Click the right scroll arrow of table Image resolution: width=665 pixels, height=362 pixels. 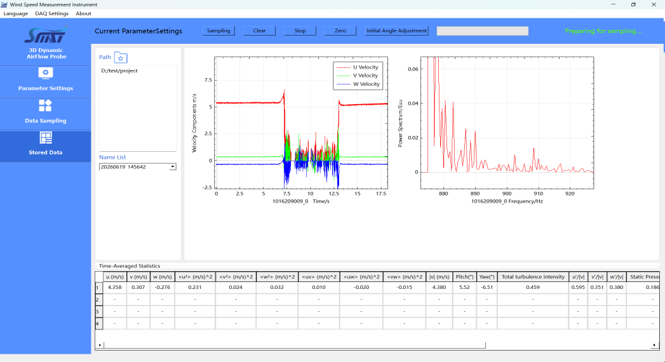coord(654,345)
